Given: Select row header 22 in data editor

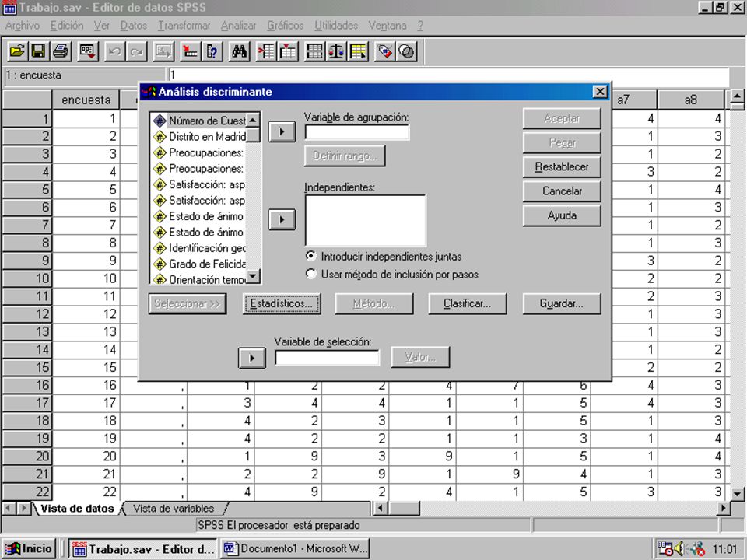Looking at the screenshot, I should [x=27, y=492].
